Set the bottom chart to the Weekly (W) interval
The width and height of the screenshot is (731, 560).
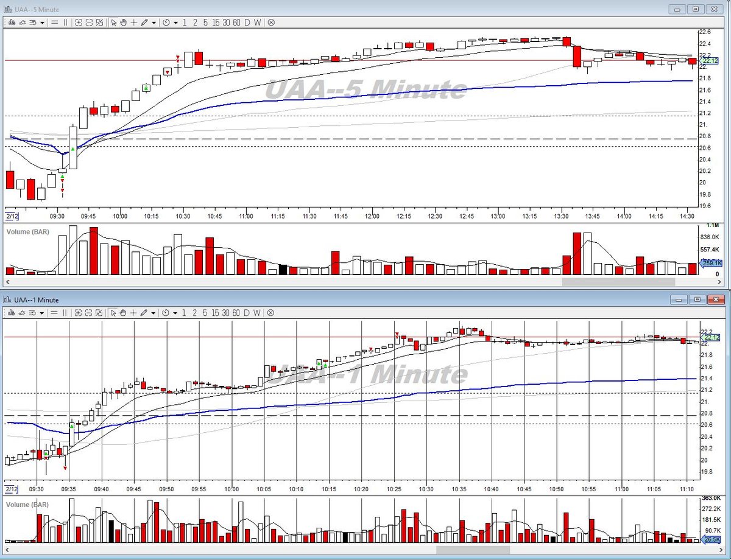pyautogui.click(x=257, y=313)
